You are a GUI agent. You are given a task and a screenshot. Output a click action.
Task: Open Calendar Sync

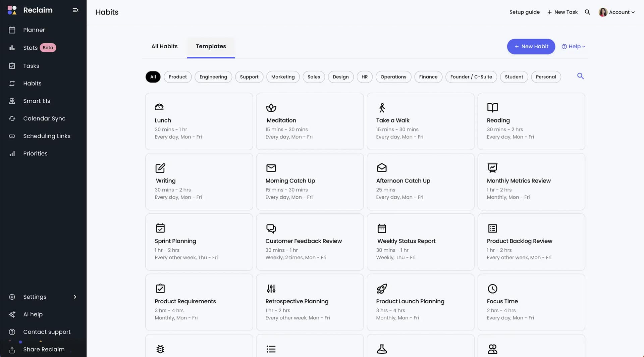click(45, 118)
